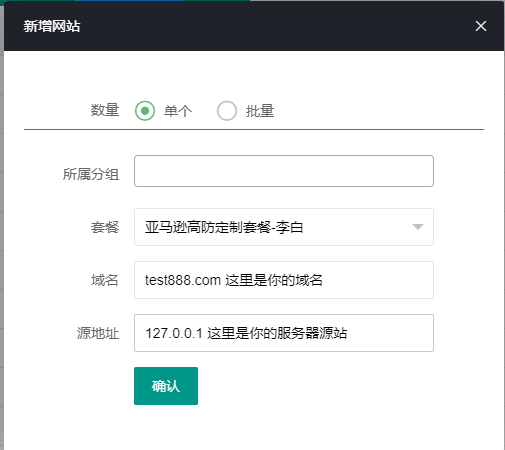Image resolution: width=505 pixels, height=450 pixels.
Task: Click the 数量 field label
Action: (105, 110)
